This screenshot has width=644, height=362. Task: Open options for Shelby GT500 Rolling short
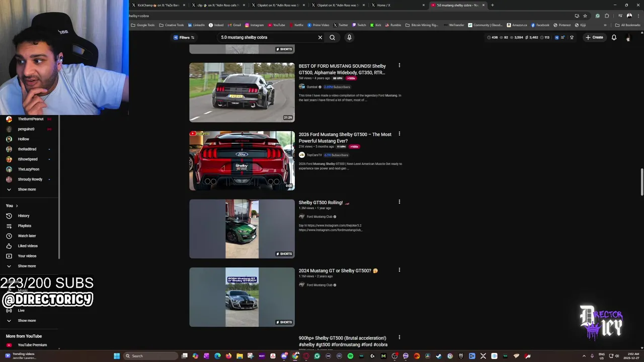(x=399, y=202)
